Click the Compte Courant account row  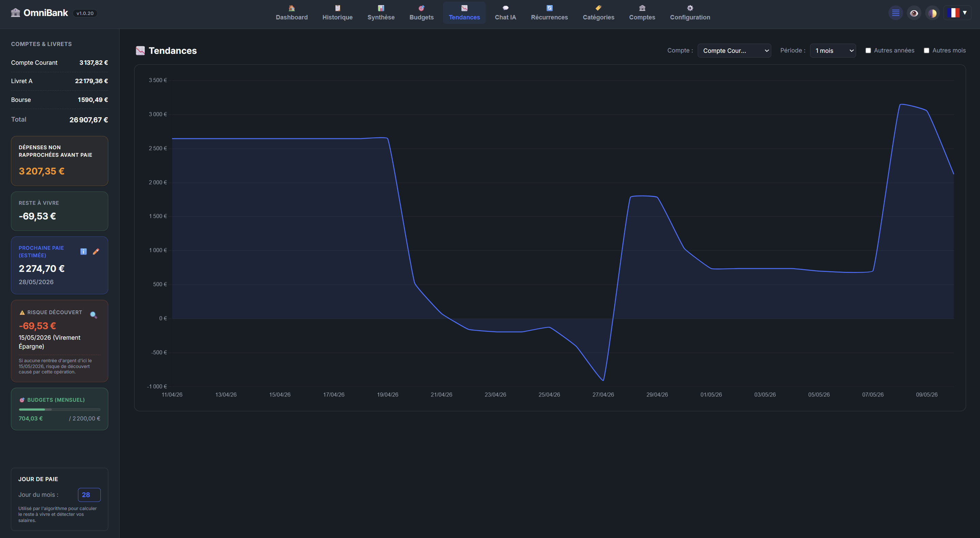(59, 63)
